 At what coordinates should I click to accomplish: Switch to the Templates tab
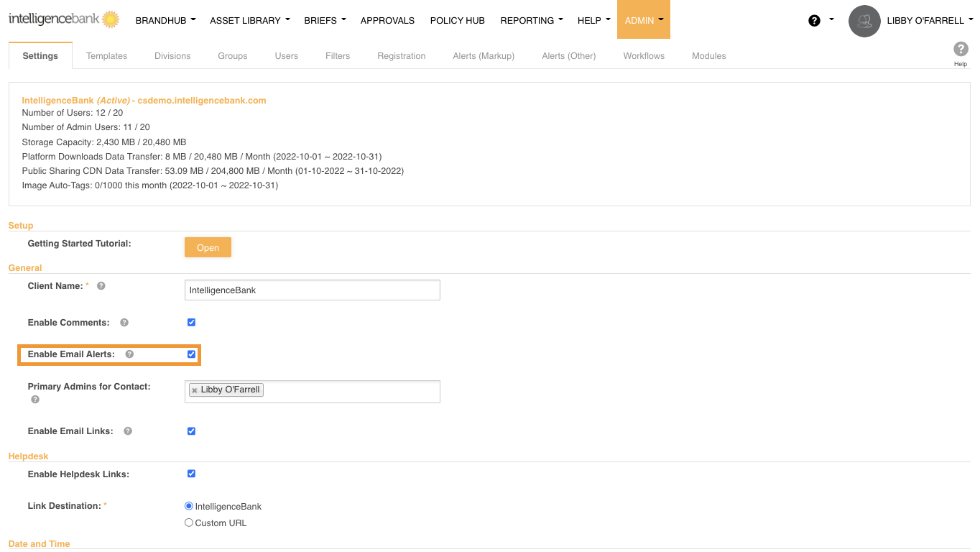click(x=107, y=56)
